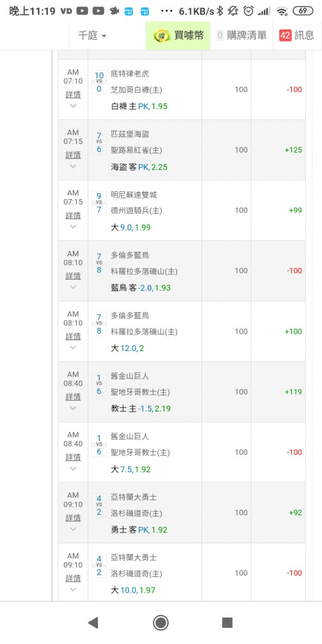Open the 買噱幣 tab
The image size is (322, 644).
click(x=178, y=35)
